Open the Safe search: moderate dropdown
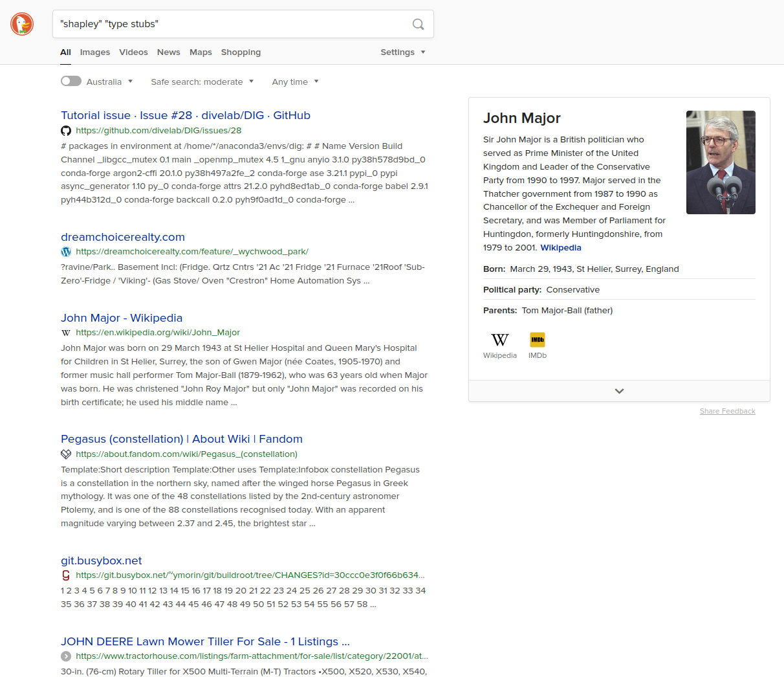784x677 pixels. [202, 82]
